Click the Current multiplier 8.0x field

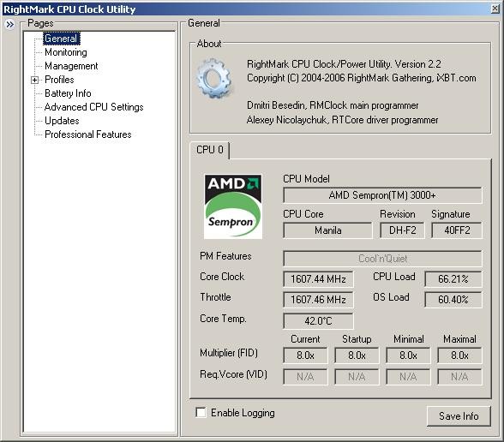click(305, 355)
